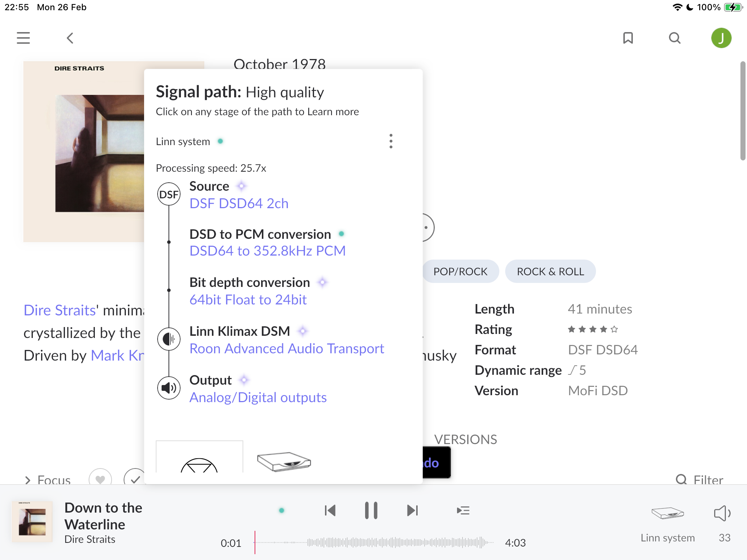
Task: Toggle the checkmark library button
Action: pyautogui.click(x=135, y=479)
